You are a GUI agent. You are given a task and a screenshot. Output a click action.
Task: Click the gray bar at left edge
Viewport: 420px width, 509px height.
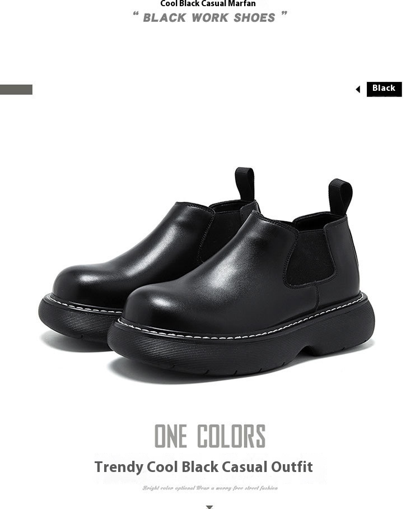click(x=16, y=90)
